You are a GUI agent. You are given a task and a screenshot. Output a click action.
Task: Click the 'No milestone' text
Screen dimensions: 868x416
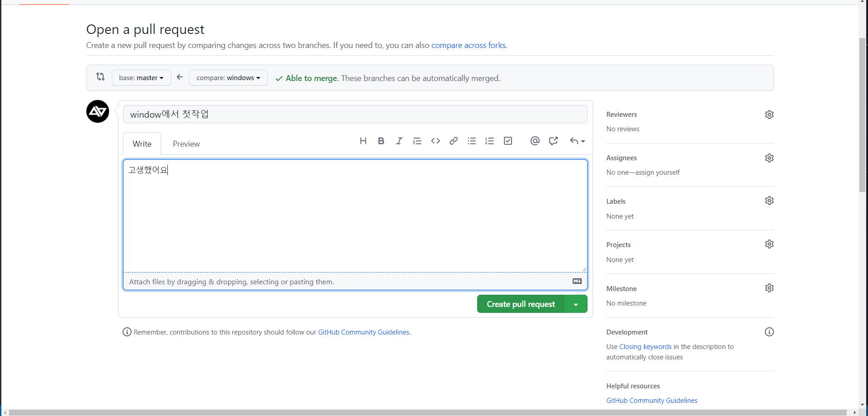(626, 303)
